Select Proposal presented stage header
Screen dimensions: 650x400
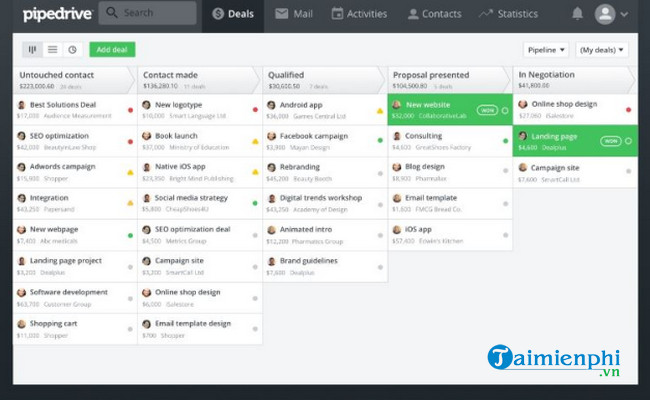(449, 80)
